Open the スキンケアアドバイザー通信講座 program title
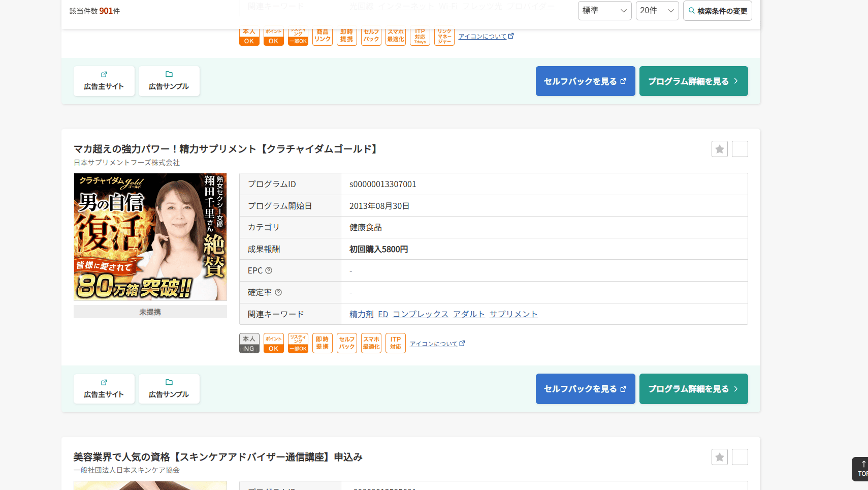 [218, 457]
